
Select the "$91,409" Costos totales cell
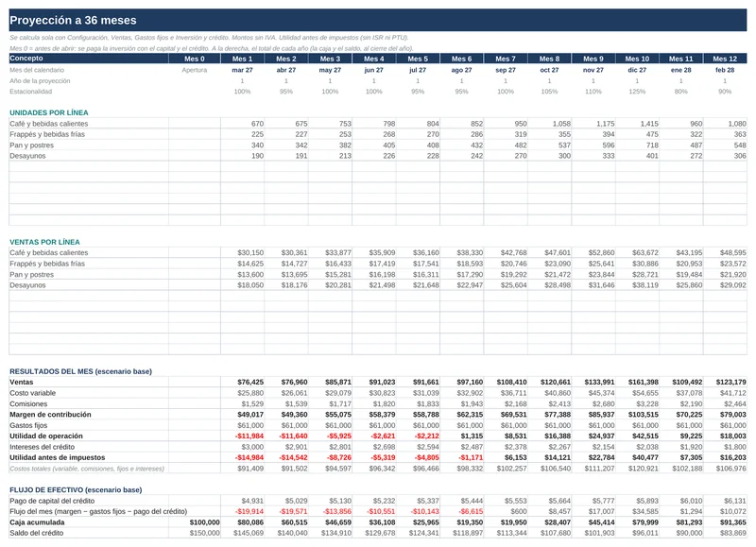click(243, 469)
